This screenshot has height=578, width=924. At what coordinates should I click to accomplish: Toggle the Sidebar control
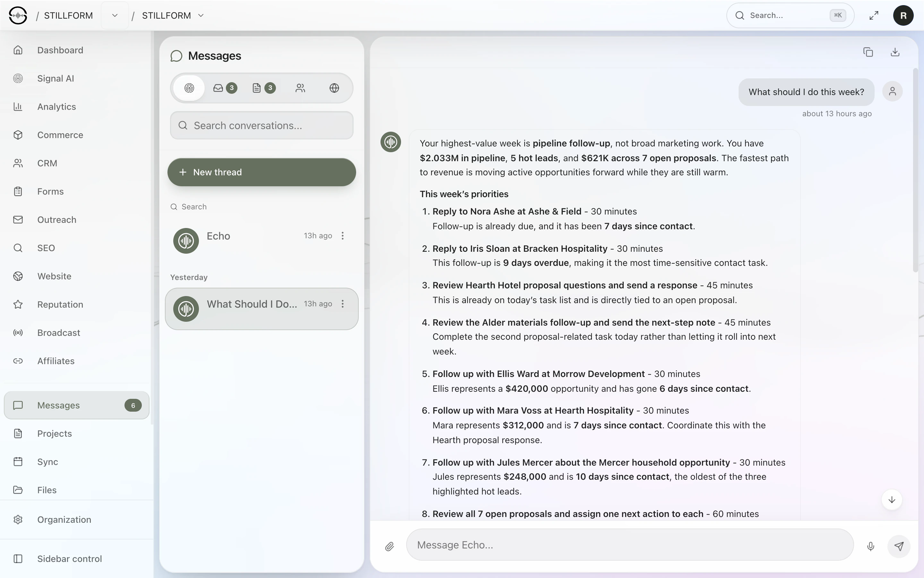(x=76, y=558)
